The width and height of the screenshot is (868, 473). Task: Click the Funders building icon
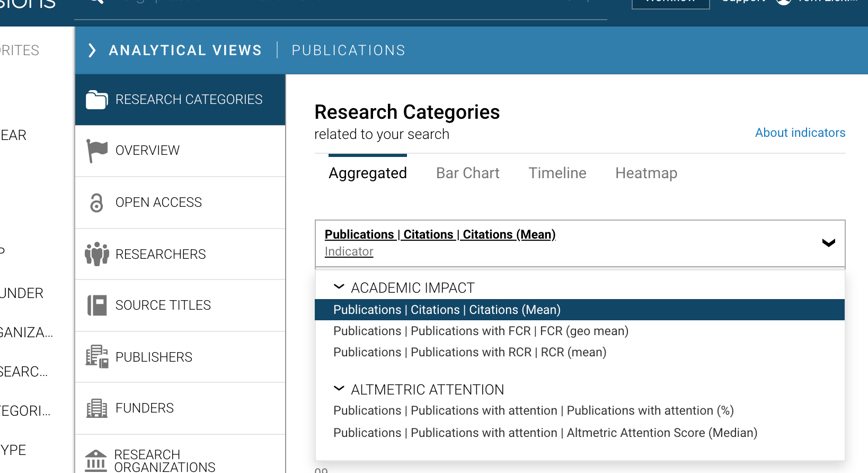(x=96, y=408)
